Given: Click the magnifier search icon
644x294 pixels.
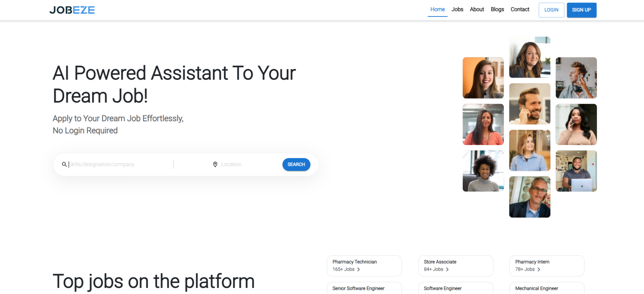Looking at the screenshot, I should tap(64, 164).
